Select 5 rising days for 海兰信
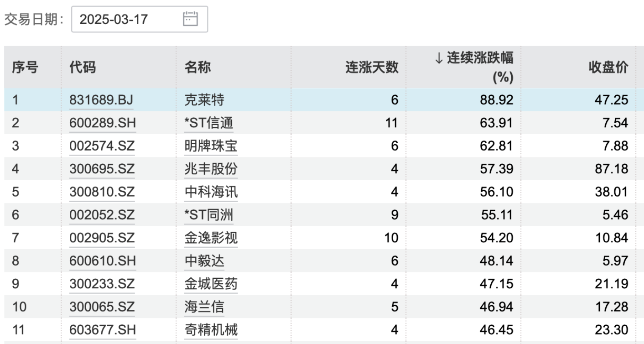 pos(395,307)
